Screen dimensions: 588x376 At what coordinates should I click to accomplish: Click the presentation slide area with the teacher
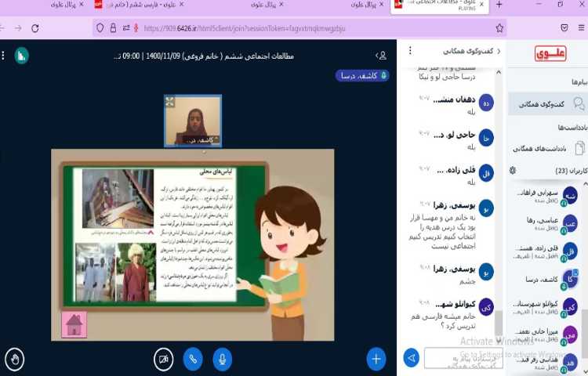192,245
